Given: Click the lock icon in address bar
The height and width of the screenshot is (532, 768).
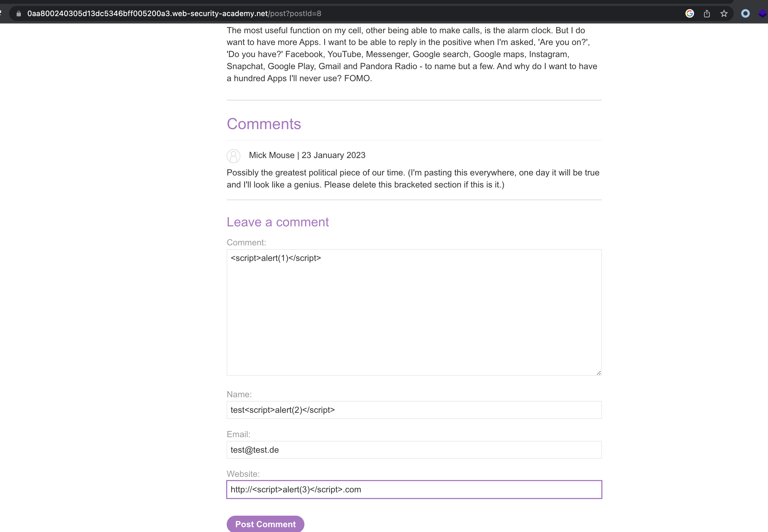Looking at the screenshot, I should pos(19,14).
